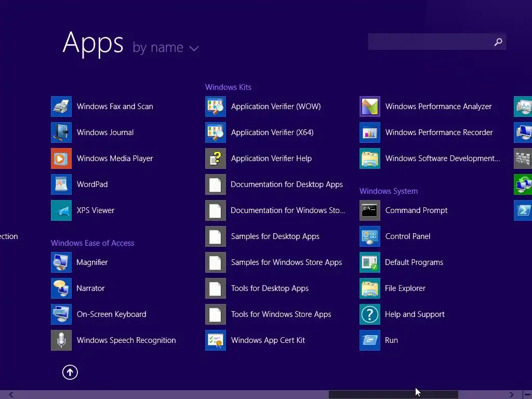Click the horizontal scrollbar thumb
Image resolution: width=532 pixels, height=399 pixels.
393,395
